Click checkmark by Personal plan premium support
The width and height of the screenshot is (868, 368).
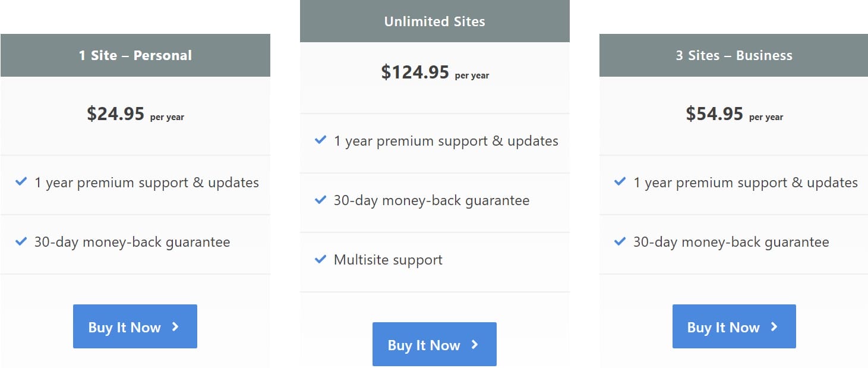[21, 182]
